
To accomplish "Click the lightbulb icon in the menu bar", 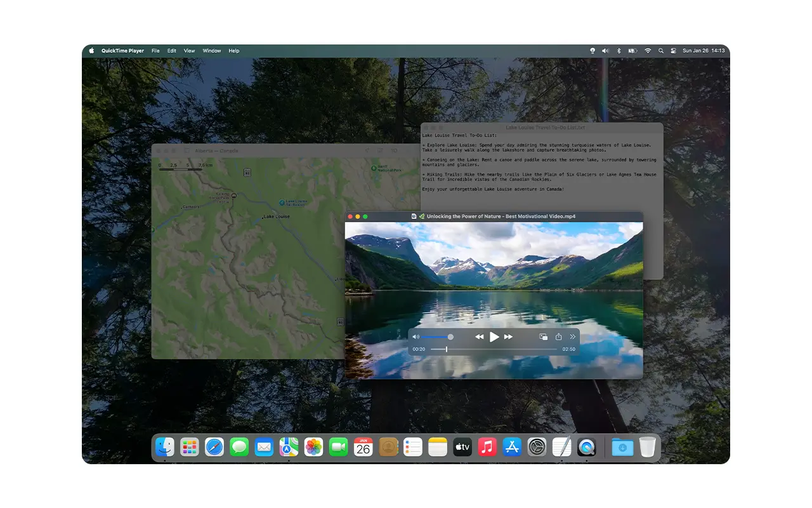I will pos(593,51).
